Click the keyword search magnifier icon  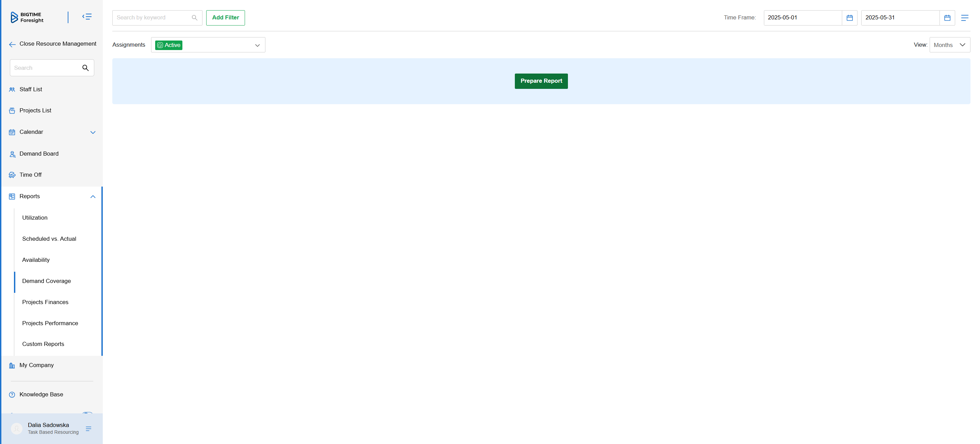point(194,18)
